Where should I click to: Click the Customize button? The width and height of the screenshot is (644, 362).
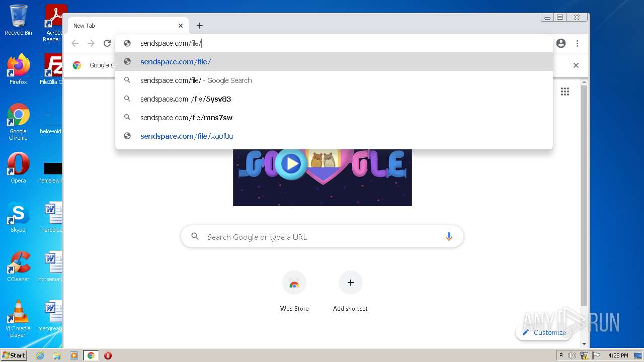(x=544, y=332)
